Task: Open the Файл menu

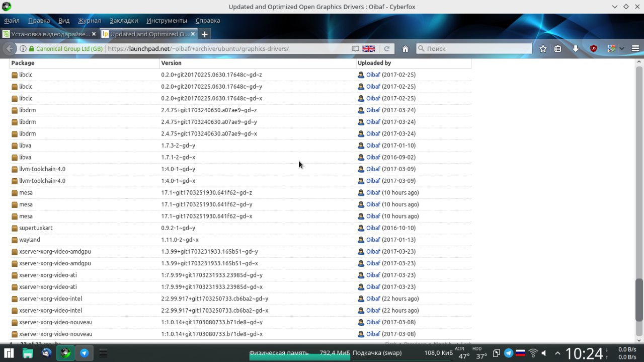Action: pyautogui.click(x=12, y=21)
